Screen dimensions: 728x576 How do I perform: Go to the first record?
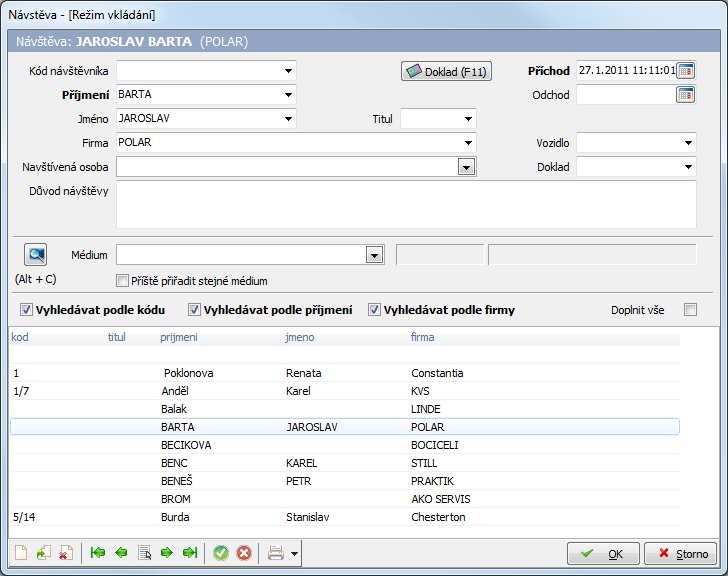[98, 552]
